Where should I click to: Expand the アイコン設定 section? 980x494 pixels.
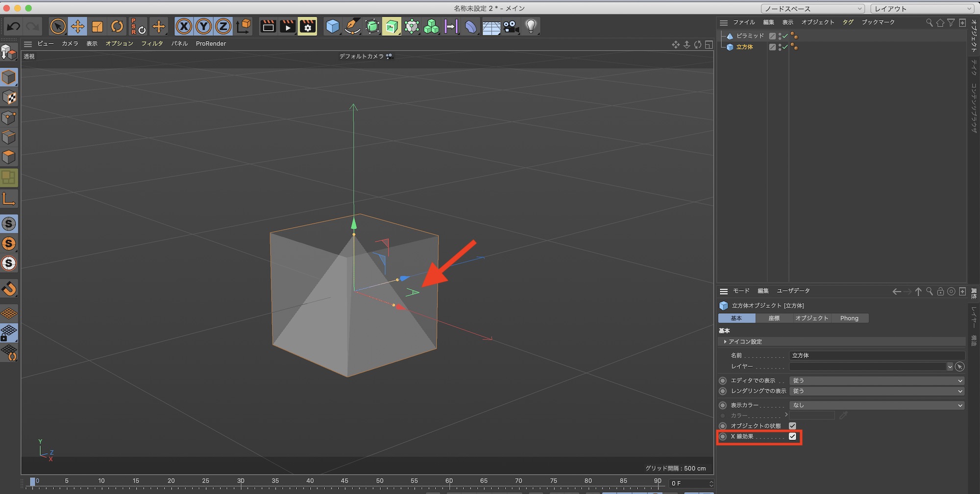(x=725, y=342)
